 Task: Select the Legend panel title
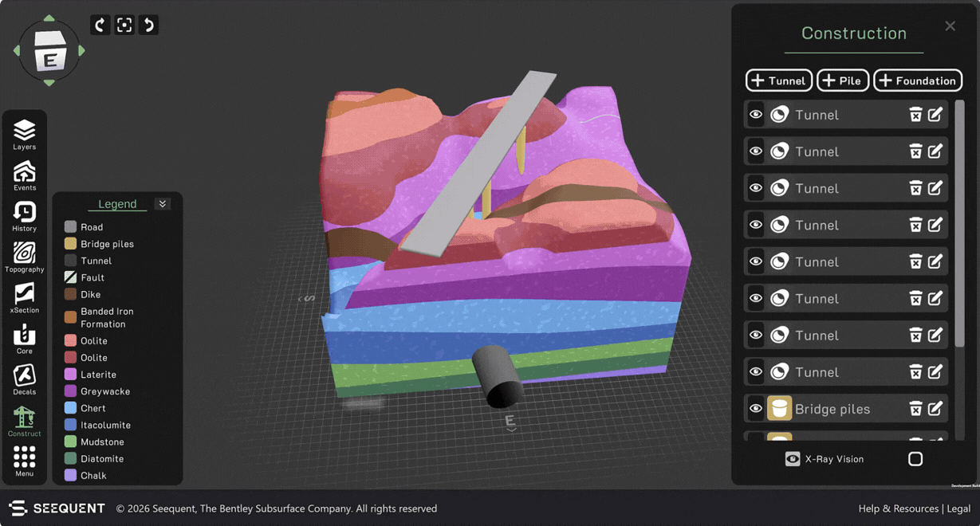tap(117, 204)
